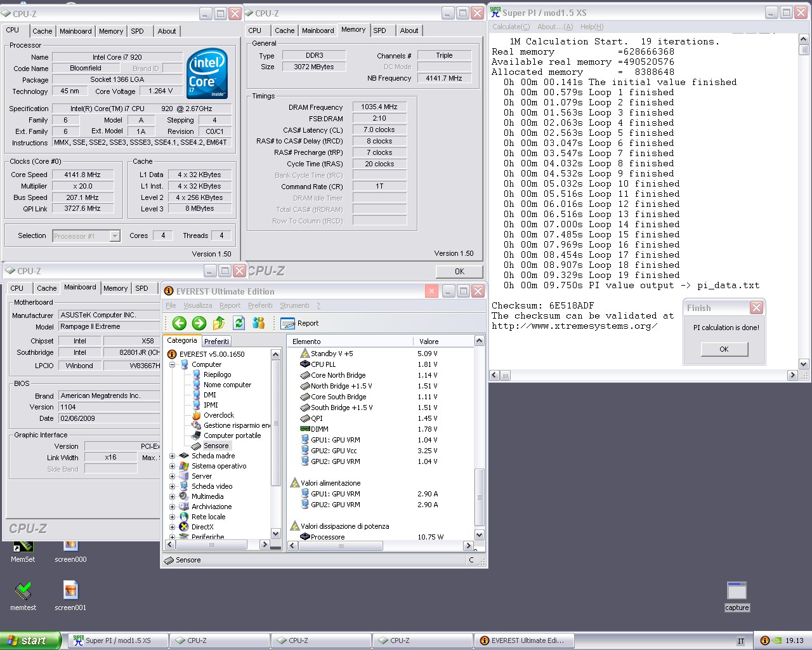This screenshot has height=650, width=812.
Task: Open Help(H) menu in Super PI
Action: coord(592,27)
